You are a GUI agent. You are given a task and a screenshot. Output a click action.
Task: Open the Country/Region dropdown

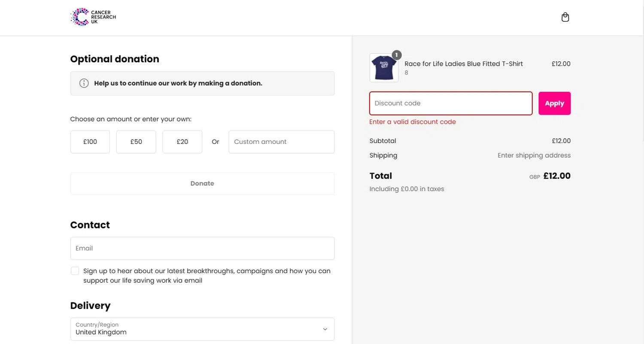coord(202,329)
